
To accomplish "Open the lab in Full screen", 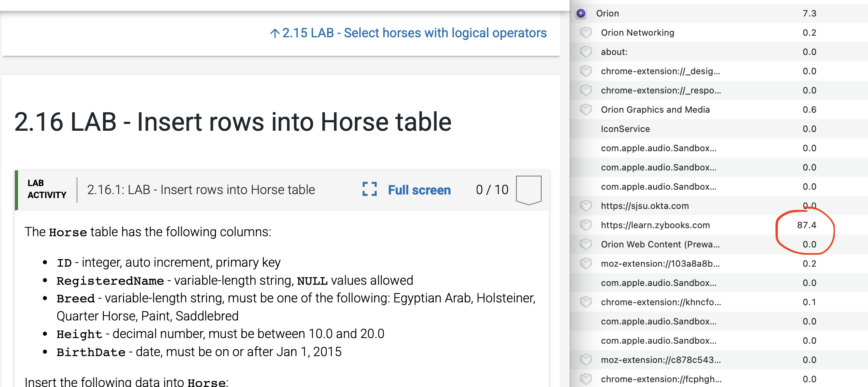I will (x=419, y=190).
